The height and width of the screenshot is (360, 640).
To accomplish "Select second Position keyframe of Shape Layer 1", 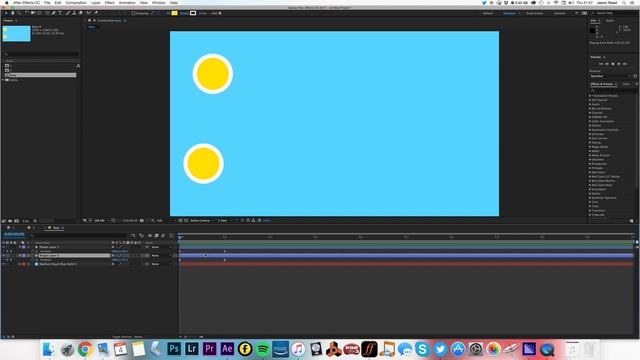I will (224, 251).
